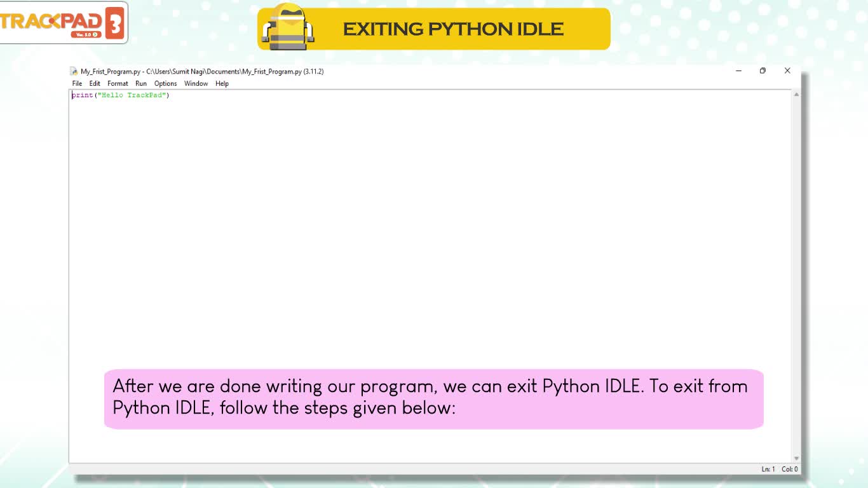Screen dimensions: 868x488
Task: Click the Col: 0 status indicator
Action: click(x=790, y=469)
